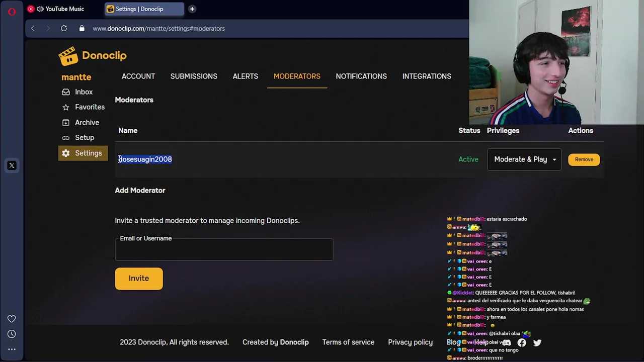Open the ALERTS settings tab

[x=246, y=76]
